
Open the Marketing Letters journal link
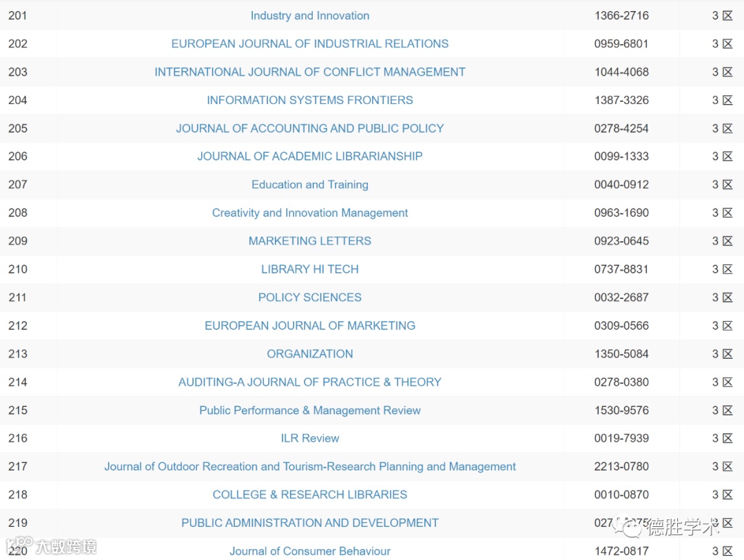coord(310,241)
